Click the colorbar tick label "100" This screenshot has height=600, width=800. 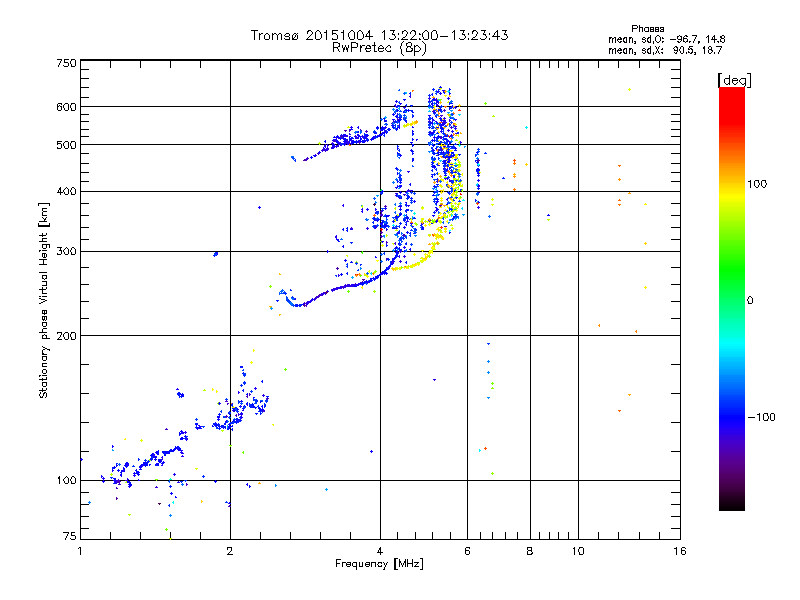click(757, 184)
